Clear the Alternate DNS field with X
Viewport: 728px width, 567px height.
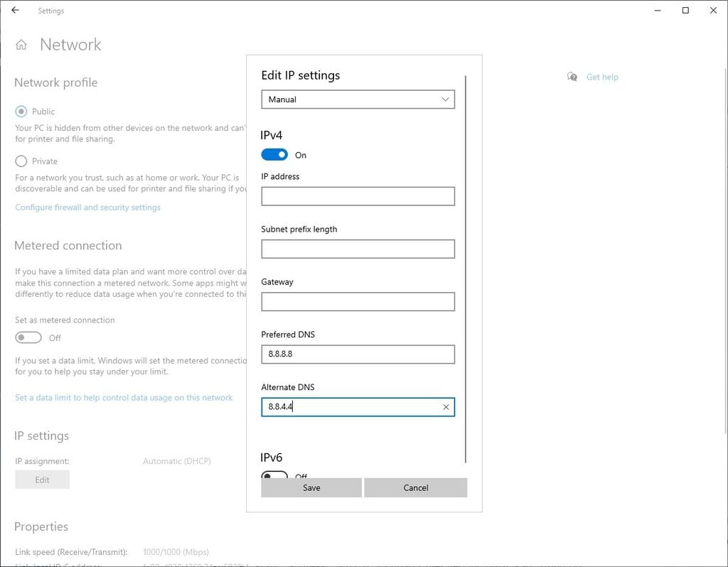pyautogui.click(x=446, y=407)
